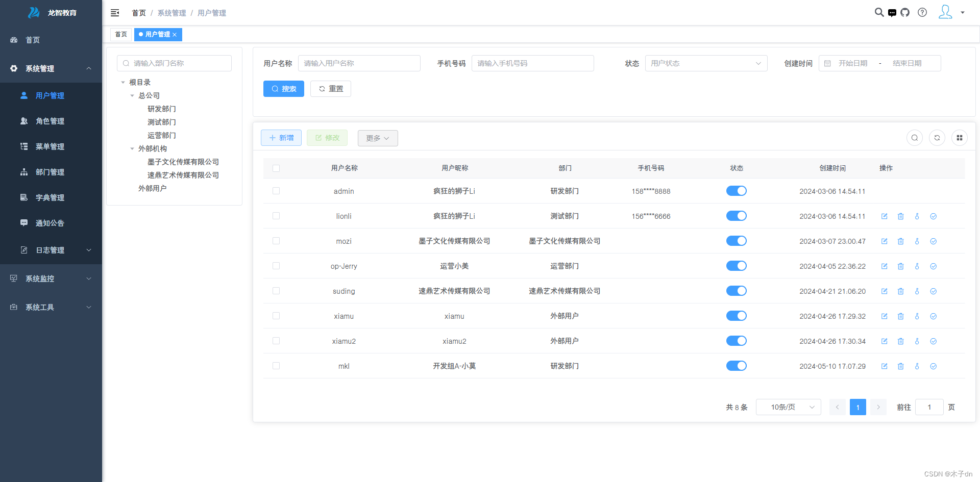
Task: Refresh the table with circular refresh icon
Action: pos(937,138)
